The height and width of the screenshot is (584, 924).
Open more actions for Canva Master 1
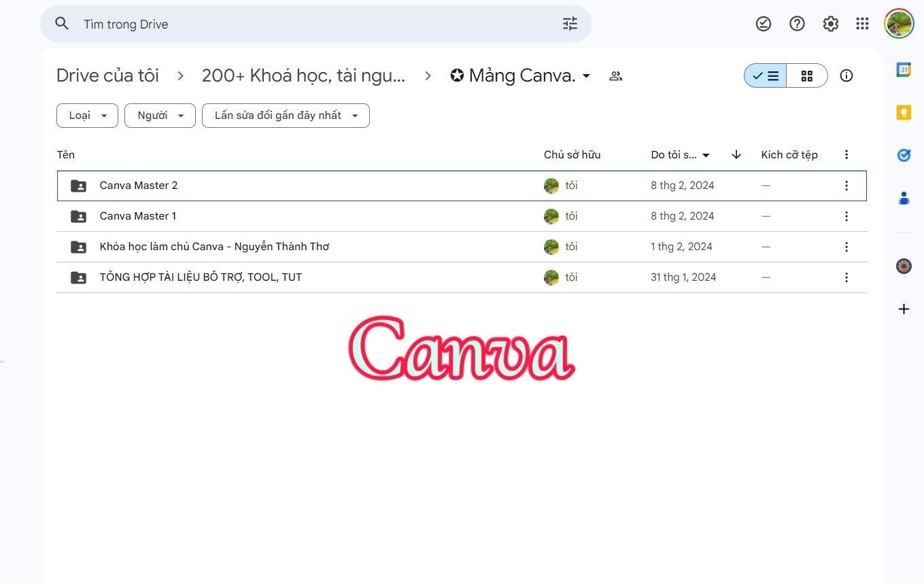[x=846, y=216]
